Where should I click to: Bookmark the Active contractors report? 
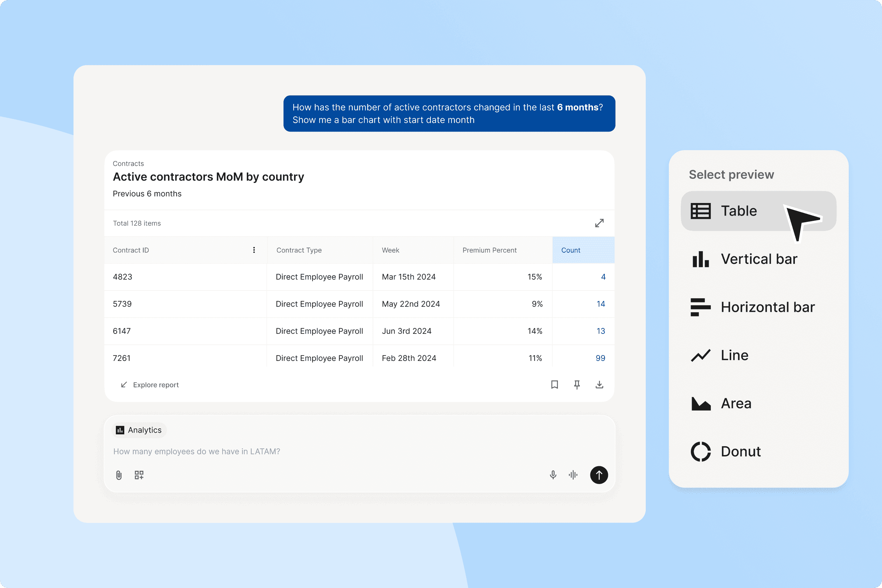coord(554,384)
